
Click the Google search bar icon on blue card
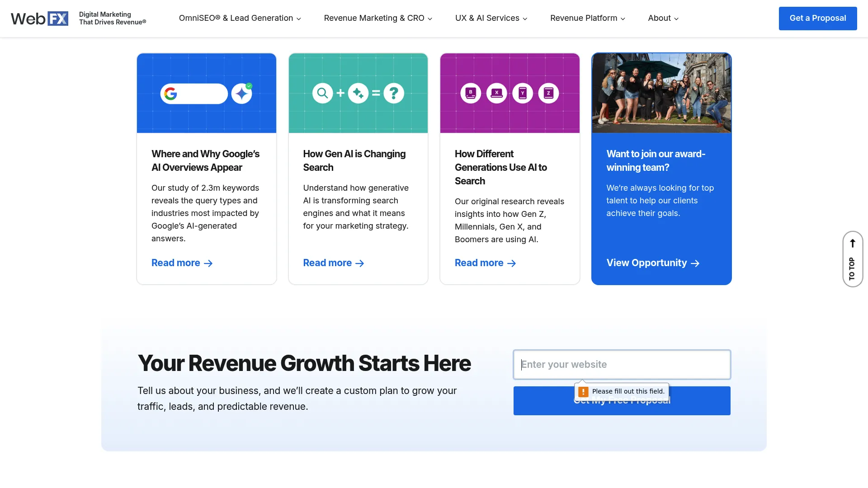click(194, 93)
